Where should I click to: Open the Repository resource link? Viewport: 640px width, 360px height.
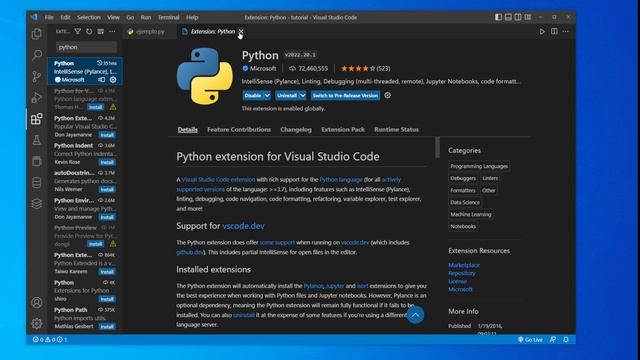462,273
